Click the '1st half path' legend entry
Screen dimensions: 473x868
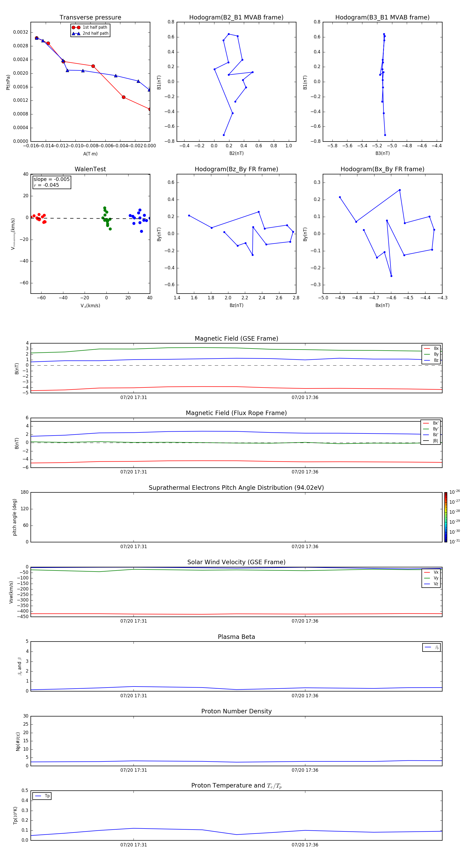click(x=90, y=27)
